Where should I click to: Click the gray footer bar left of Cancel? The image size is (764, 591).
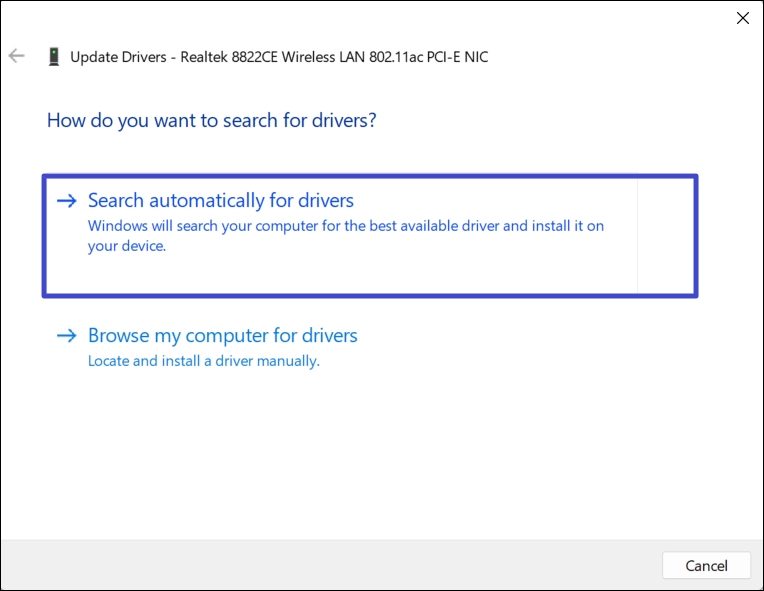pos(330,565)
